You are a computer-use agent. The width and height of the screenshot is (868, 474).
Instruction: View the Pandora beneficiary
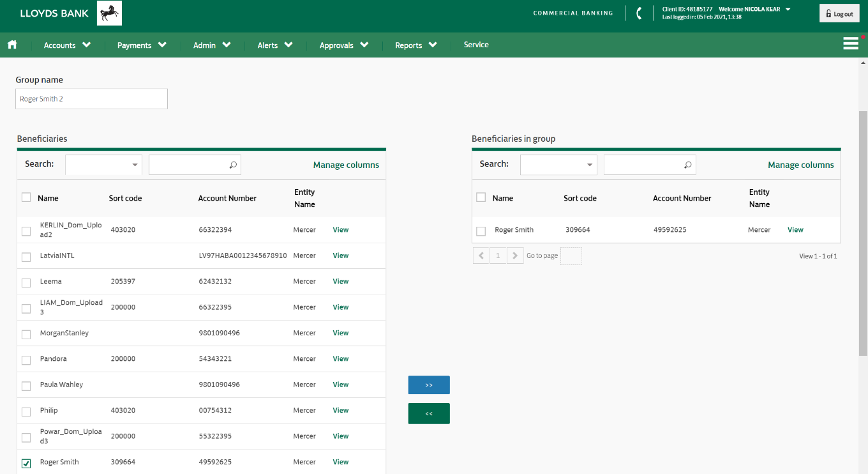click(x=341, y=358)
